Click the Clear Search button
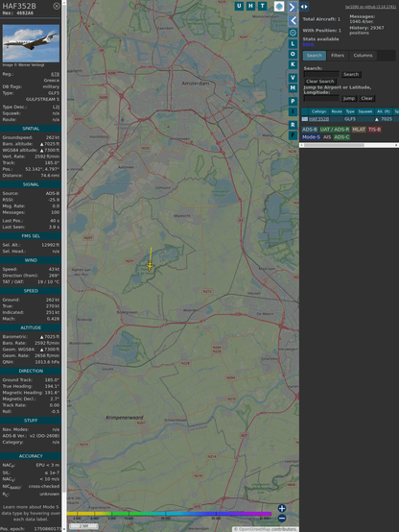 point(320,82)
